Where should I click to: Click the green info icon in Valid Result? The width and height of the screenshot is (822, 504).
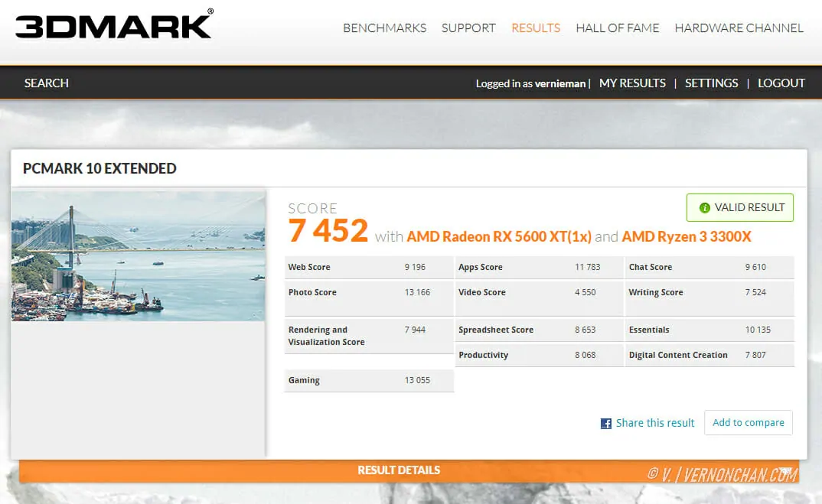click(x=705, y=208)
